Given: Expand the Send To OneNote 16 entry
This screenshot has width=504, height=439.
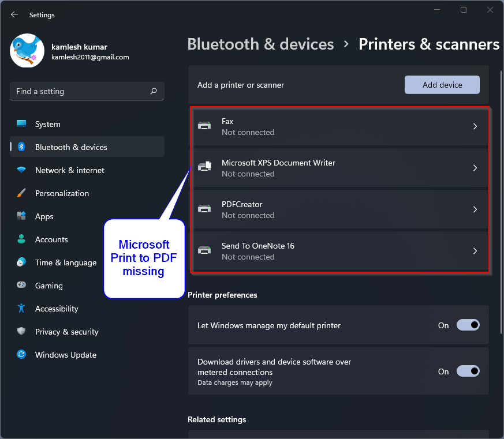Looking at the screenshot, I should pyautogui.click(x=475, y=250).
